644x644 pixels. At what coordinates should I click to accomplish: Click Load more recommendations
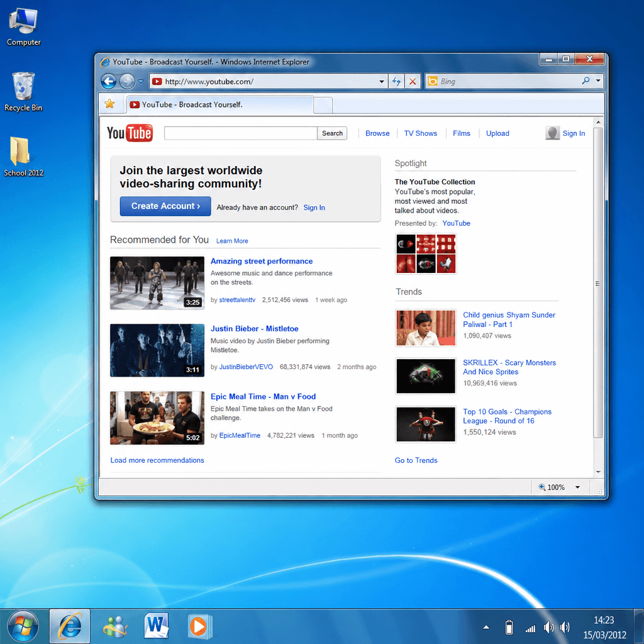(x=157, y=460)
